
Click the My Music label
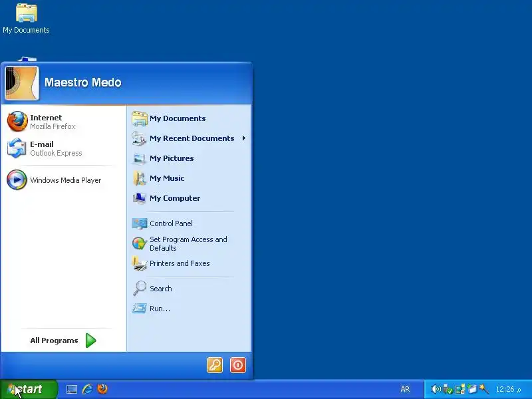167,178
